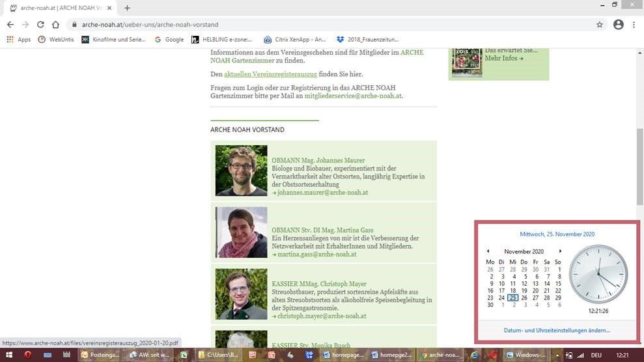The width and height of the screenshot is (644, 362).
Task: Go back using the browser back arrow
Action: pyautogui.click(x=10, y=25)
